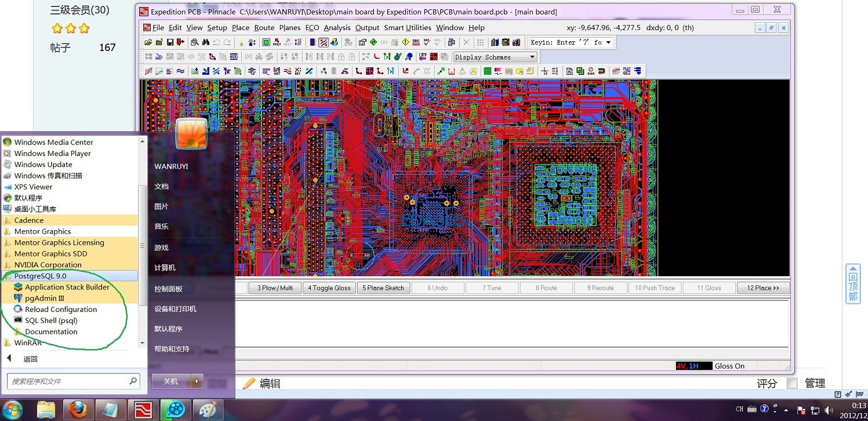This screenshot has width=868, height=421.
Task: Select the Place mode green square icon
Action: [x=266, y=42]
